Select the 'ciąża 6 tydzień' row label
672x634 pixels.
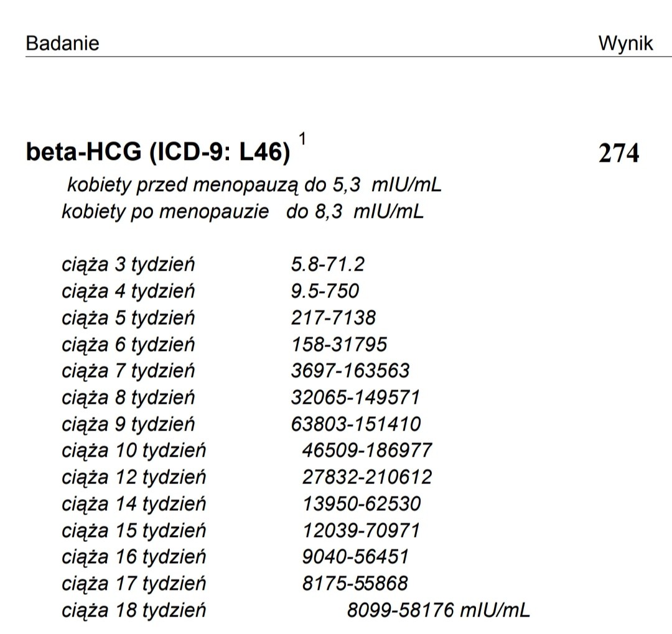tap(128, 344)
